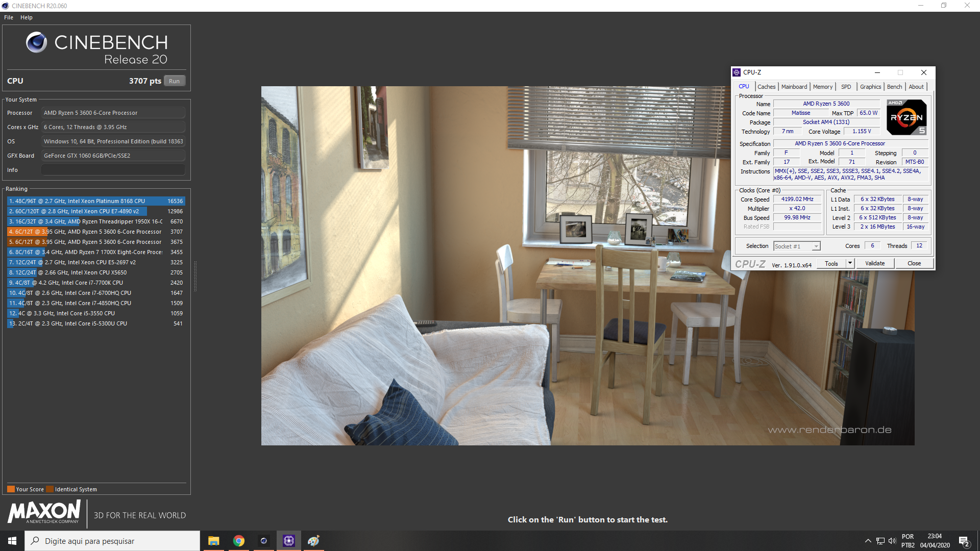
Task: Click the brown Identical System swatch
Action: pyautogui.click(x=50, y=489)
